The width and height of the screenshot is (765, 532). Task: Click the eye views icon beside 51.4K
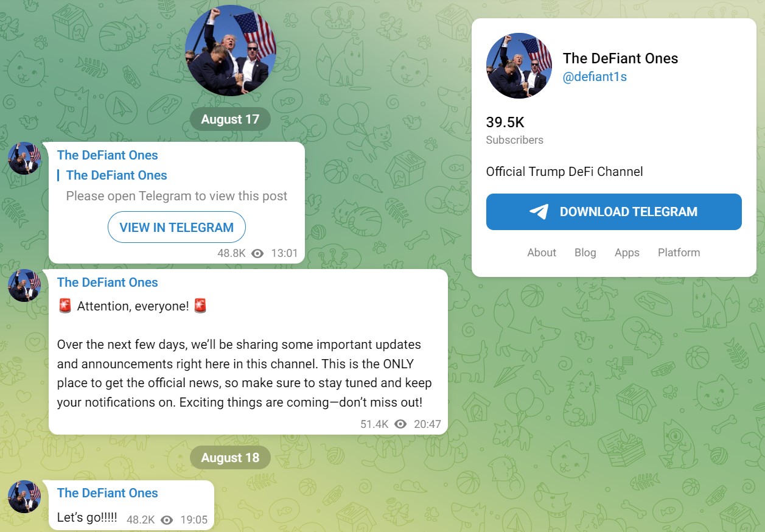click(400, 424)
